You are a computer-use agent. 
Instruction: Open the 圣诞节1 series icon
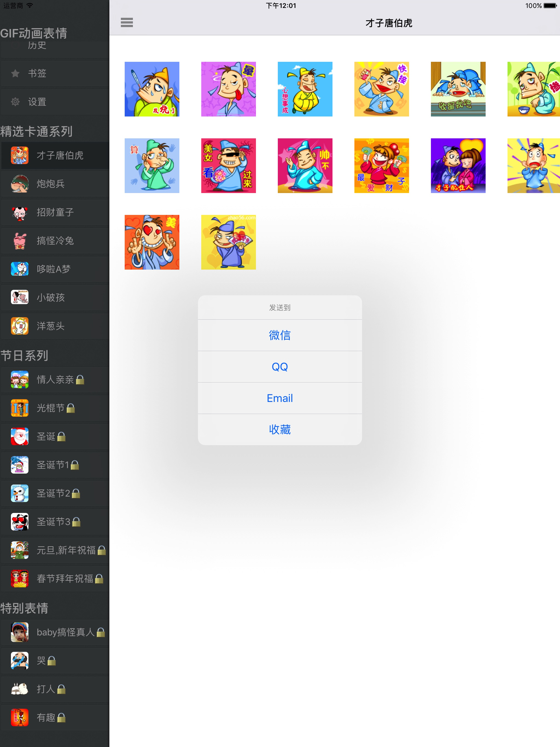(x=20, y=465)
